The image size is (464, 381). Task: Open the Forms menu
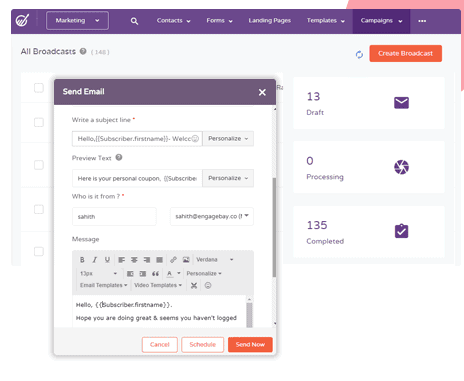pyautogui.click(x=219, y=21)
